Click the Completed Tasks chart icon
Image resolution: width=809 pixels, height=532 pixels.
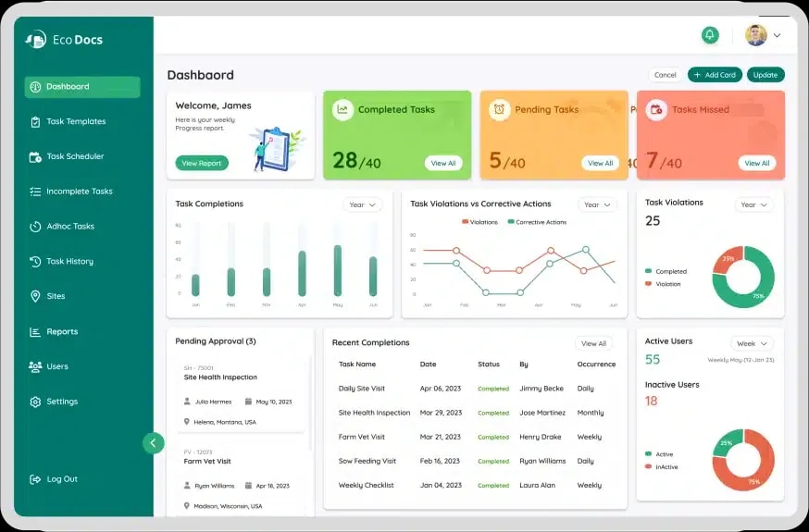[x=342, y=109]
